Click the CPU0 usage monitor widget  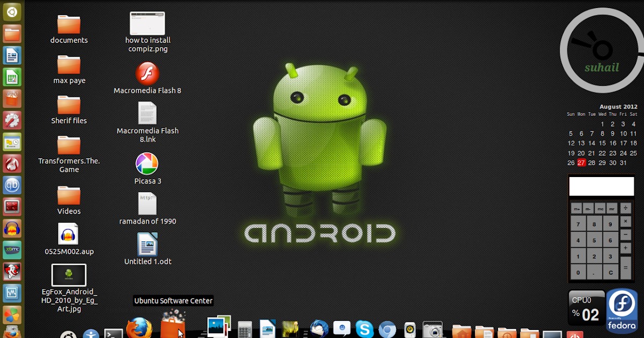[587, 307]
